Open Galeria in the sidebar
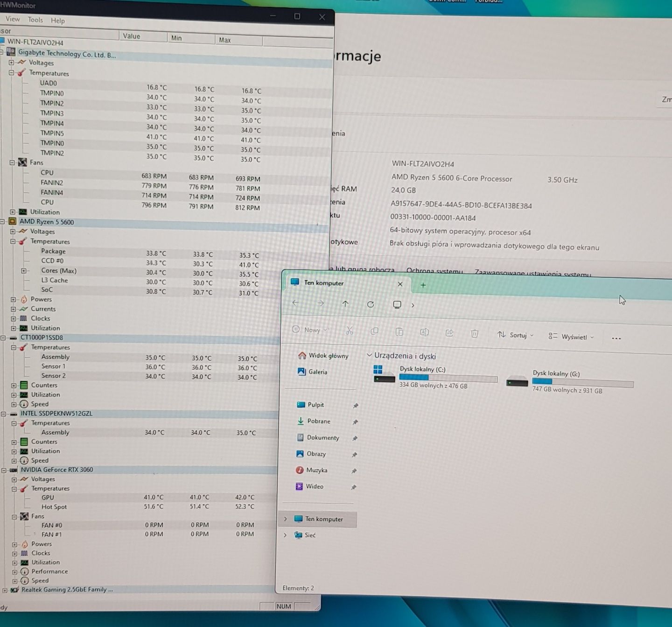The width and height of the screenshot is (672, 627). coord(313,372)
